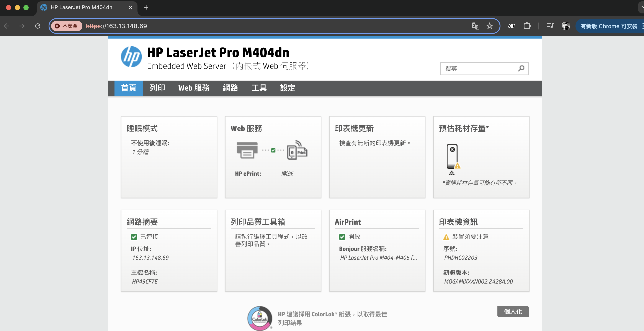Click the 已連接 status text

click(x=149, y=237)
